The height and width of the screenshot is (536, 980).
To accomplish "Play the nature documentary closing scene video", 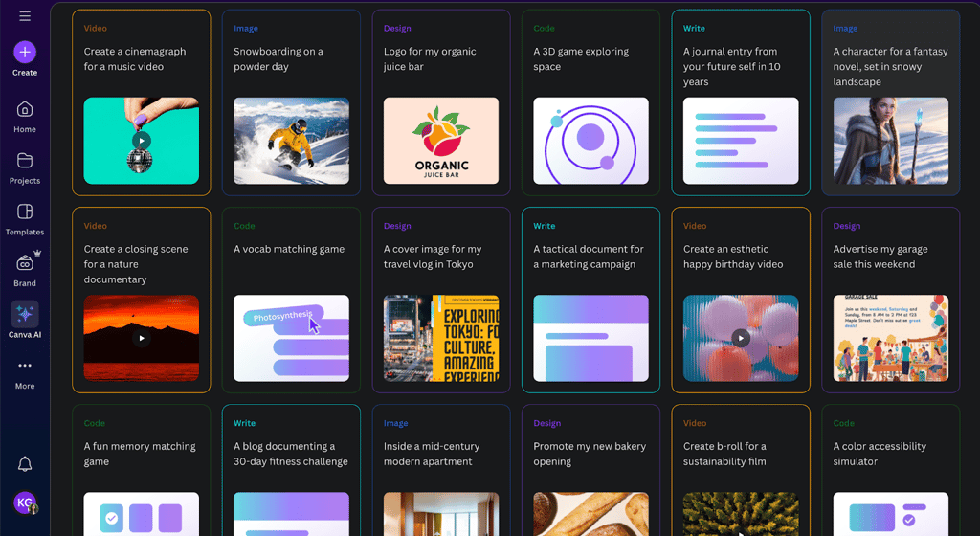I will [x=142, y=338].
